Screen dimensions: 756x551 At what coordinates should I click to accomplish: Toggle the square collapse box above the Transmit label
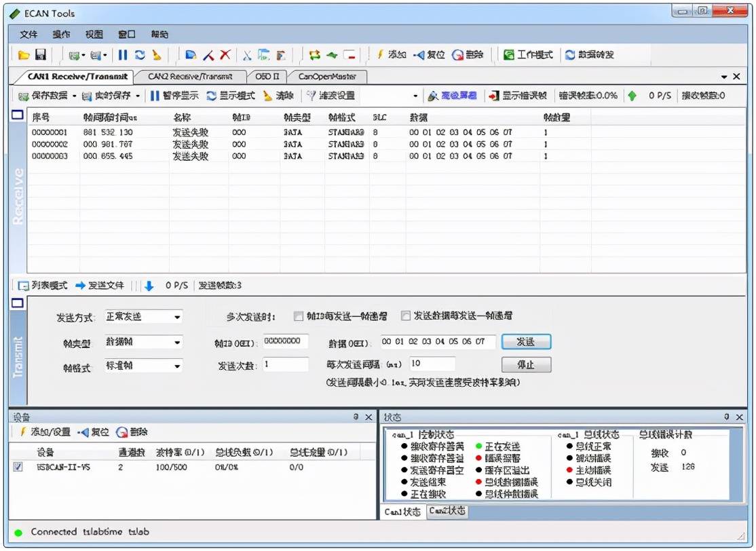click(18, 303)
